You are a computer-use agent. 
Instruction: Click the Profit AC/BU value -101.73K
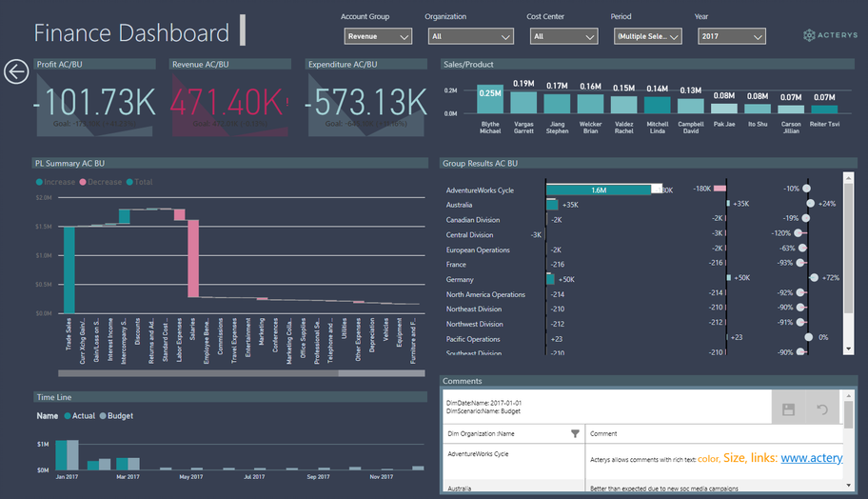94,103
